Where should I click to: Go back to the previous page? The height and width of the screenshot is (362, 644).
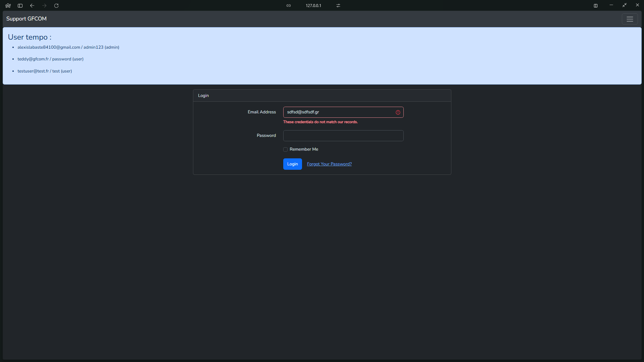point(32,6)
